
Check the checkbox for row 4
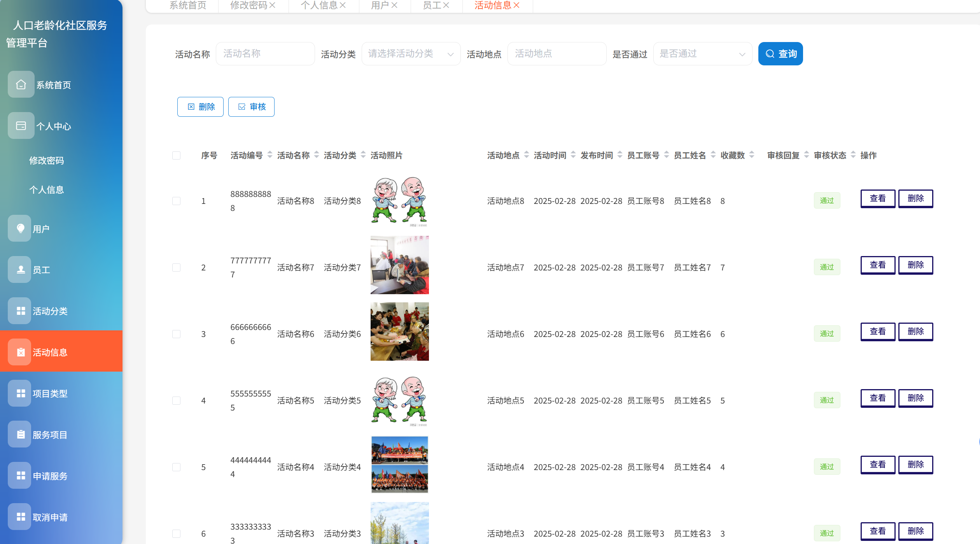[176, 401]
